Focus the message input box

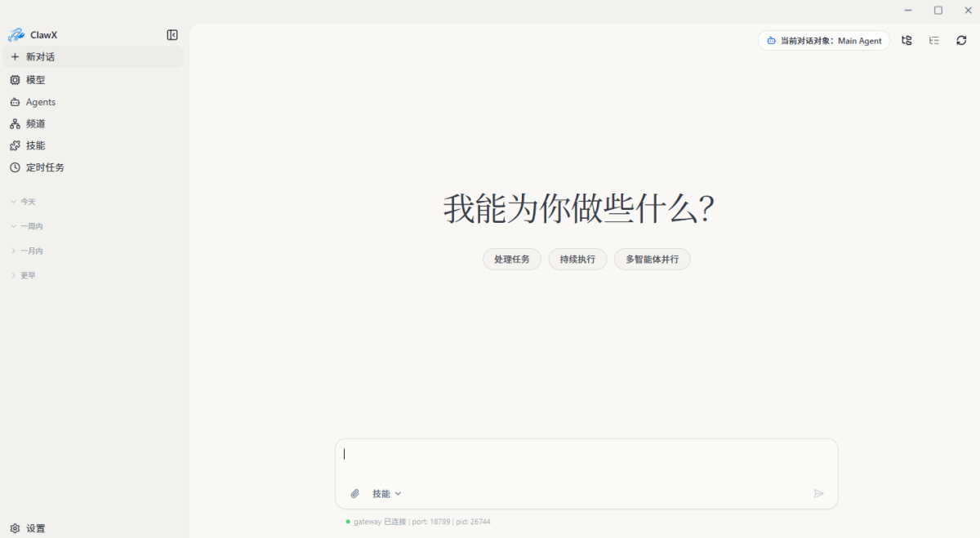coord(586,459)
